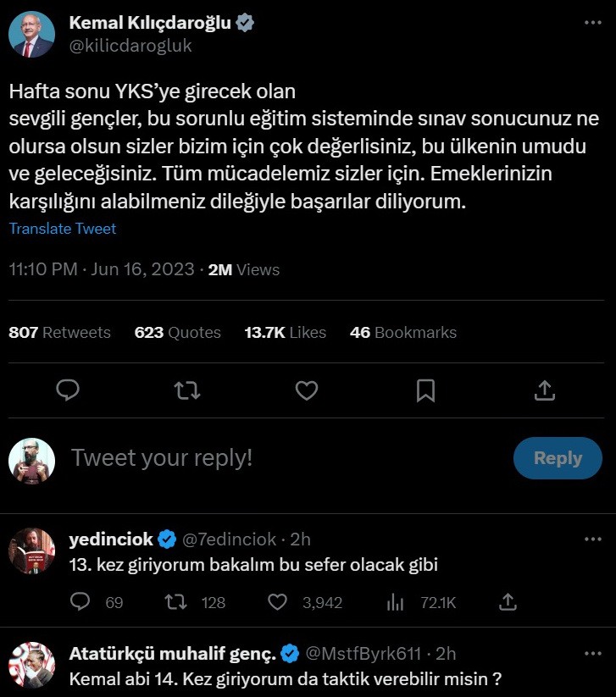Reply to yedinciok's comment via reply icon
The width and height of the screenshot is (616, 697).
click(80, 602)
